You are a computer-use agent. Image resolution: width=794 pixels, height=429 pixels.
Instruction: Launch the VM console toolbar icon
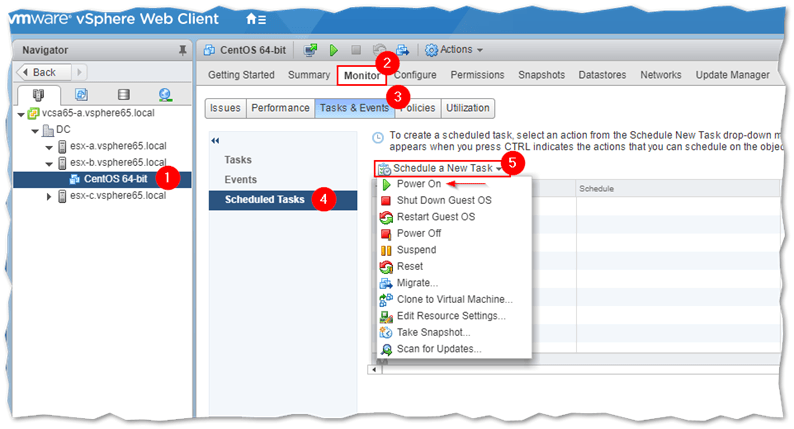(310, 50)
